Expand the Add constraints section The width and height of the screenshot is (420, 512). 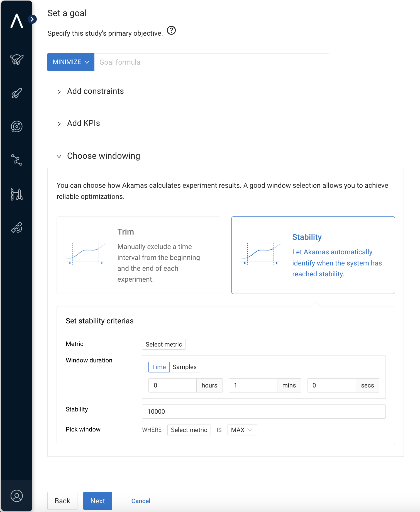click(x=95, y=91)
